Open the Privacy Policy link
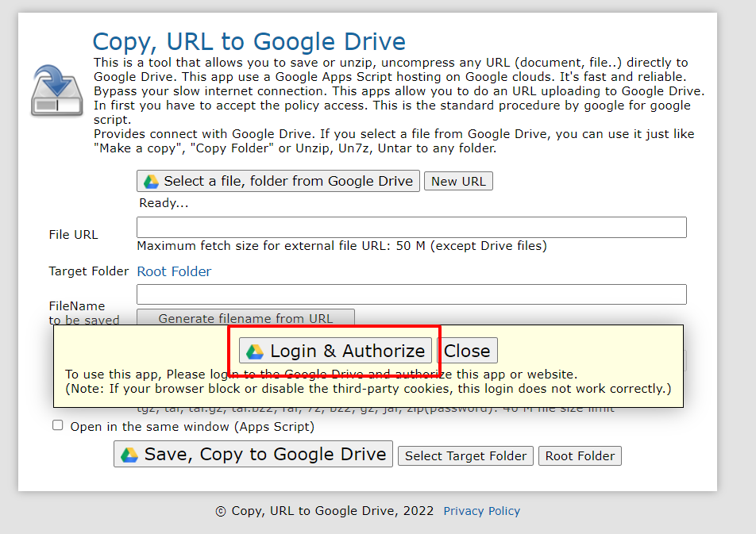This screenshot has height=534, width=756. (482, 511)
